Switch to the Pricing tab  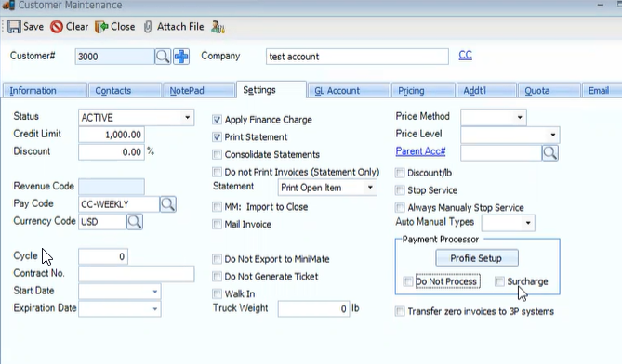click(423, 91)
